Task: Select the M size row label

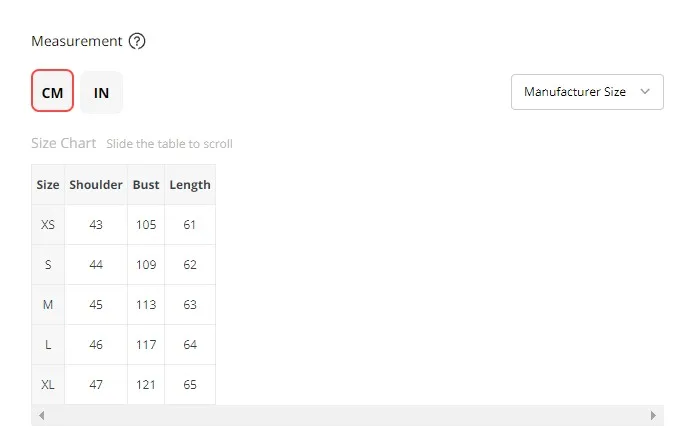Action: click(48, 304)
